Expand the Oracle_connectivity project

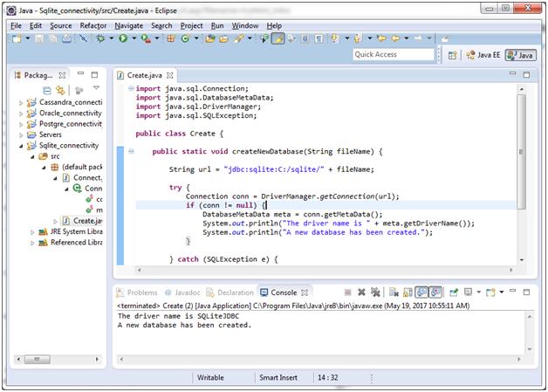tap(21, 113)
